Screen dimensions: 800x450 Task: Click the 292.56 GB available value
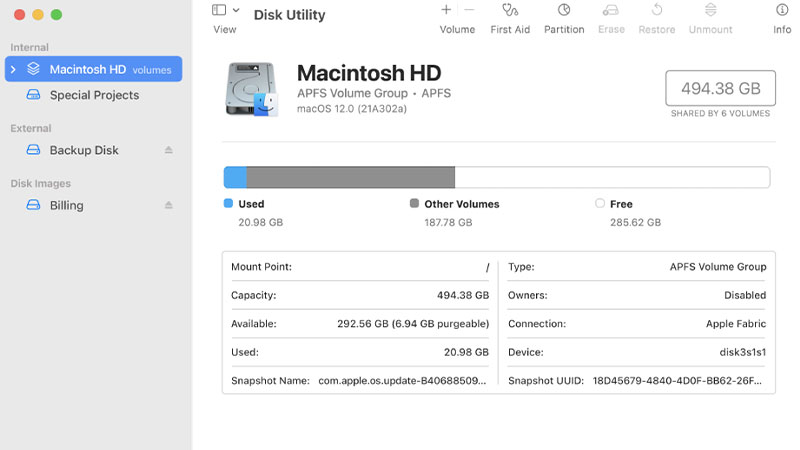413,323
